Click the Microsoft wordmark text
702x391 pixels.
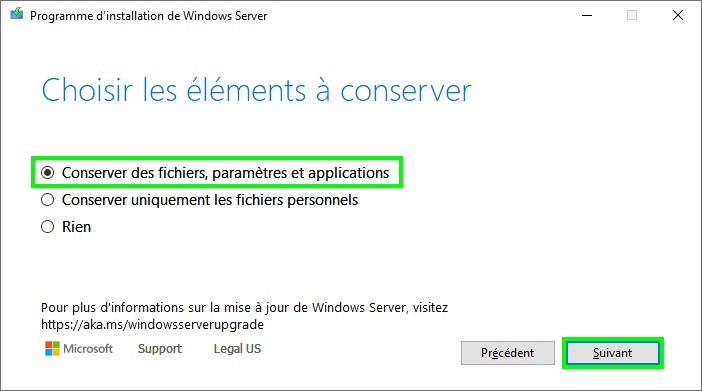[88, 348]
